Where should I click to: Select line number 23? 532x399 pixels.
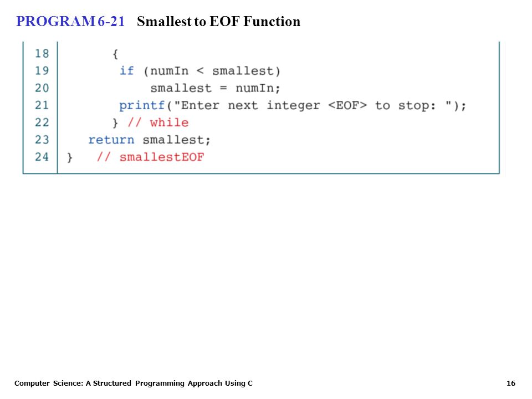(x=42, y=140)
